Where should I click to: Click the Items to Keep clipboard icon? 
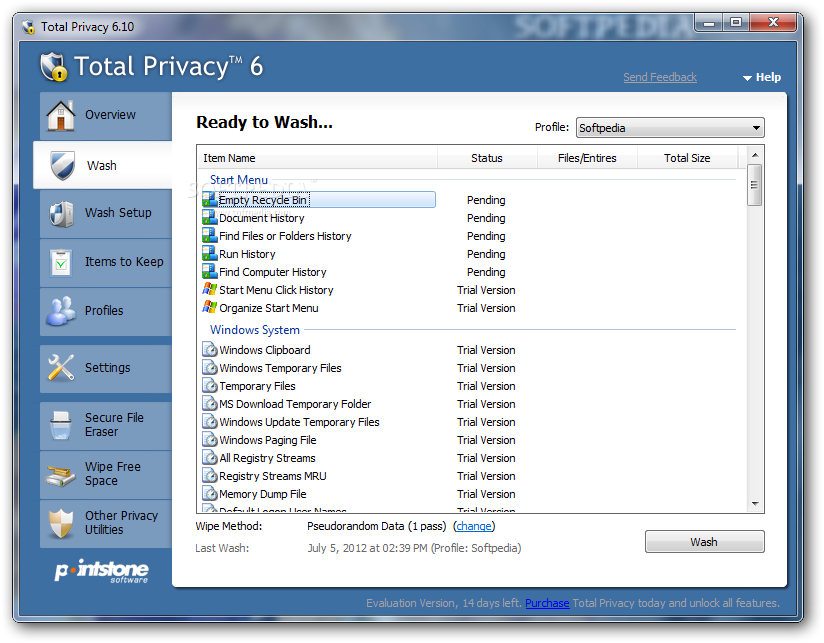[x=60, y=262]
